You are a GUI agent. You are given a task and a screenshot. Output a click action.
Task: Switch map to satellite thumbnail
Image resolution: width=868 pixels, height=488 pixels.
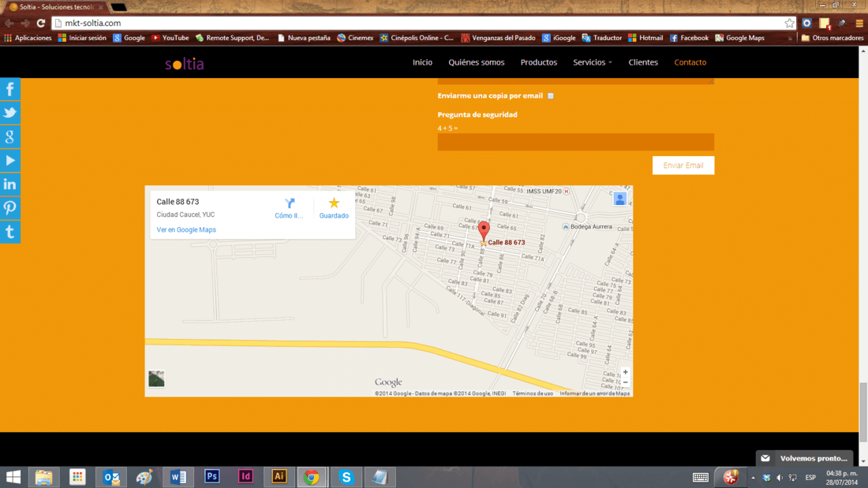(x=156, y=378)
